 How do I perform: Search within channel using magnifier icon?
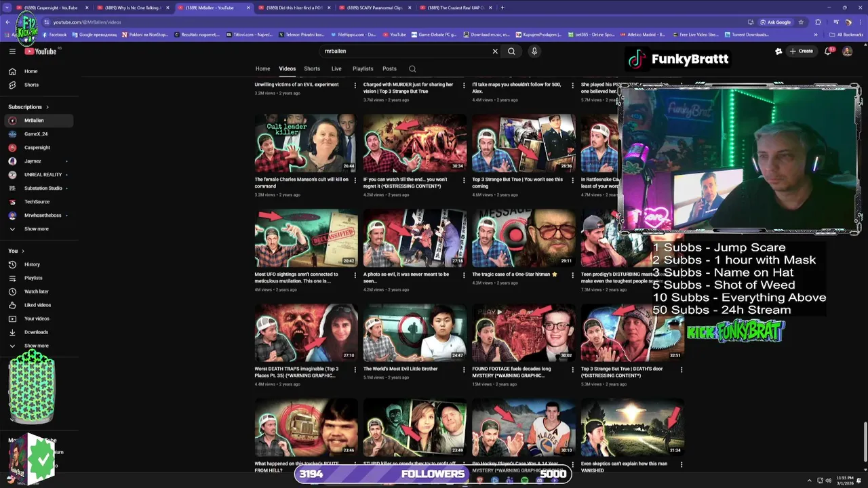click(x=412, y=68)
